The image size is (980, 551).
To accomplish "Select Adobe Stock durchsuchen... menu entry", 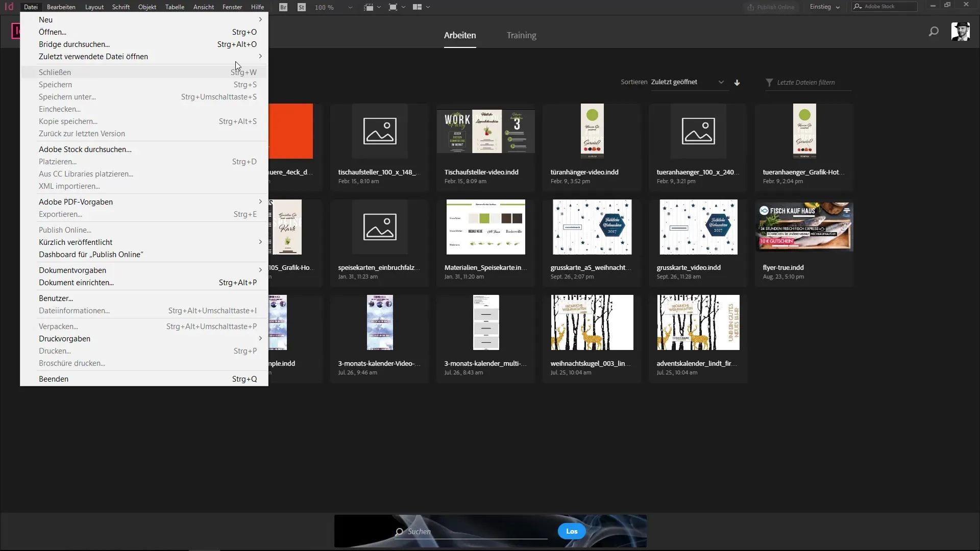I will click(144, 149).
